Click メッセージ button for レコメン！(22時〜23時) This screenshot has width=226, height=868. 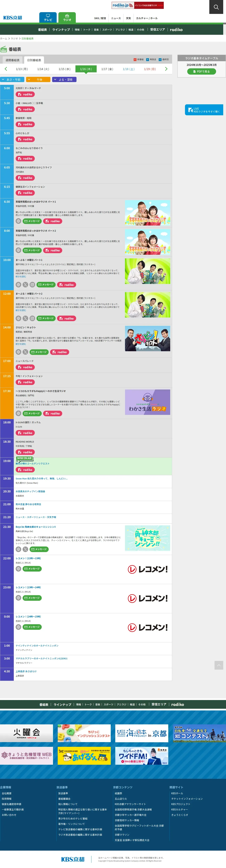coord(32,569)
